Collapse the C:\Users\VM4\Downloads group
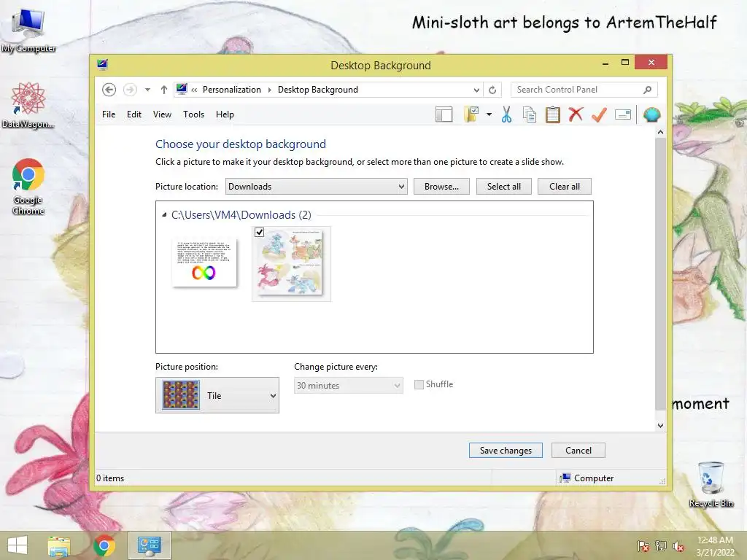Image resolution: width=747 pixels, height=560 pixels. (164, 215)
